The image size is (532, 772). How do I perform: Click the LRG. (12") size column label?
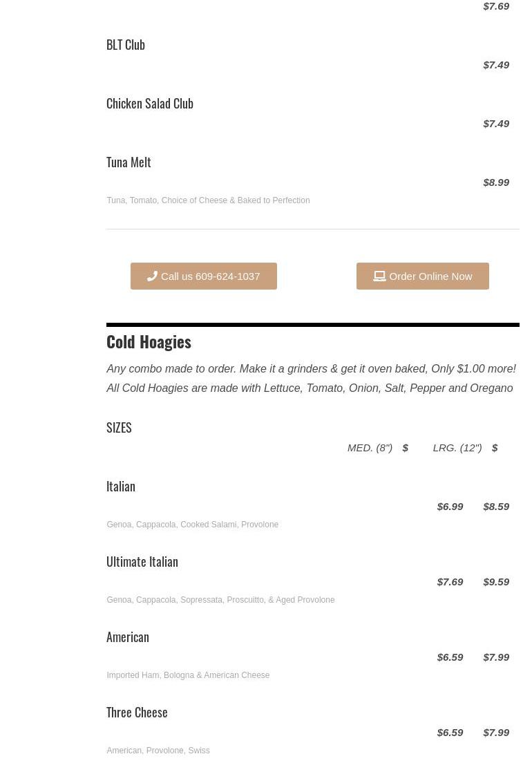coord(457,448)
